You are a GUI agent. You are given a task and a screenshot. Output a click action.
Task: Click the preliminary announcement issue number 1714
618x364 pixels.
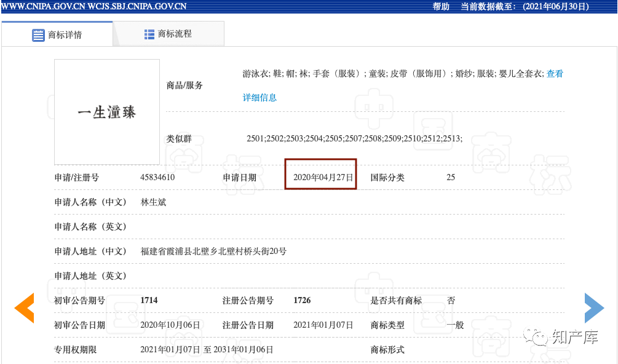coord(149,301)
